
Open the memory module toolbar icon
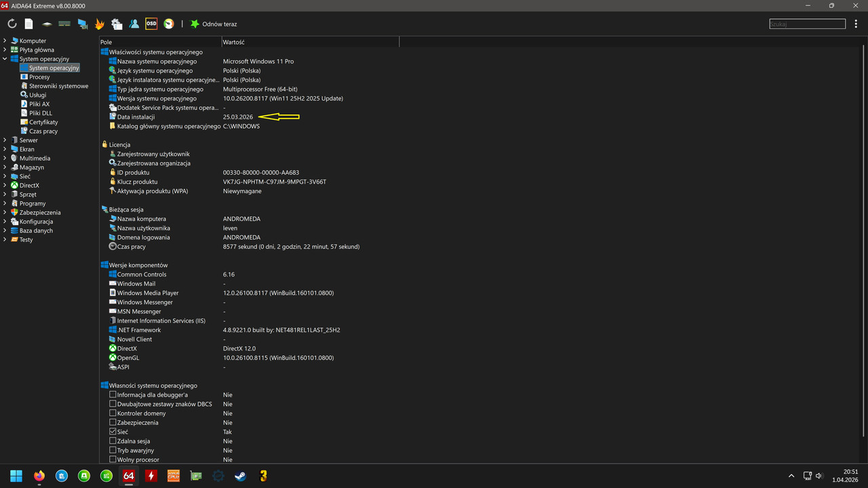[x=64, y=24]
